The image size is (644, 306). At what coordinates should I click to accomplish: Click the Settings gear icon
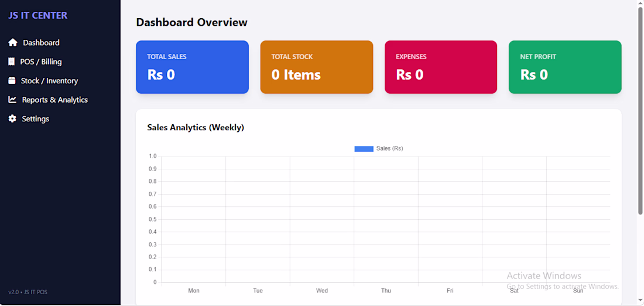12,118
